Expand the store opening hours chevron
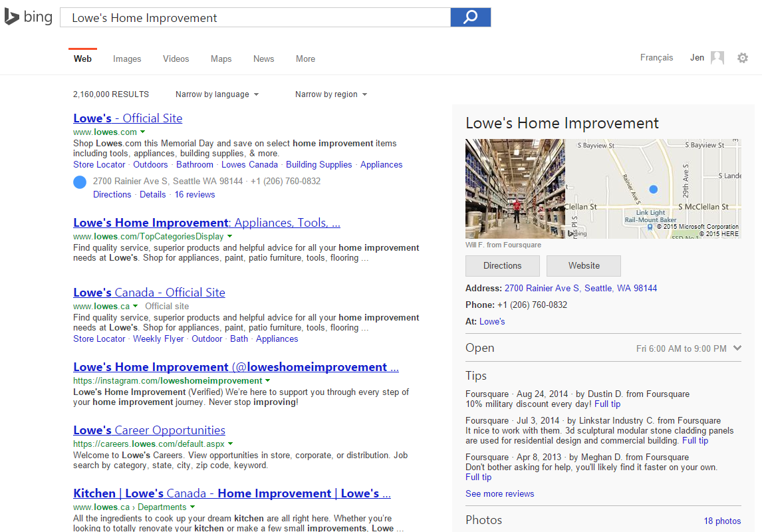The height and width of the screenshot is (532, 762). click(x=737, y=348)
